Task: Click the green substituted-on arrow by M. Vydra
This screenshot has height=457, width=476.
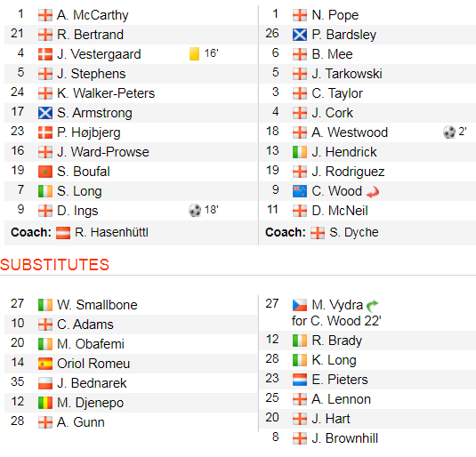Action: point(373,305)
